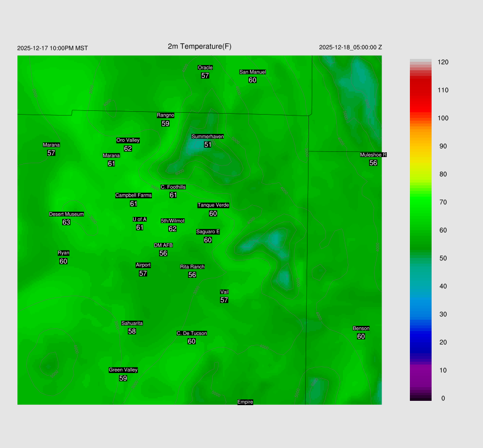Click the MST local timestamp text
Screen dimensions: 483x448
coord(52,48)
